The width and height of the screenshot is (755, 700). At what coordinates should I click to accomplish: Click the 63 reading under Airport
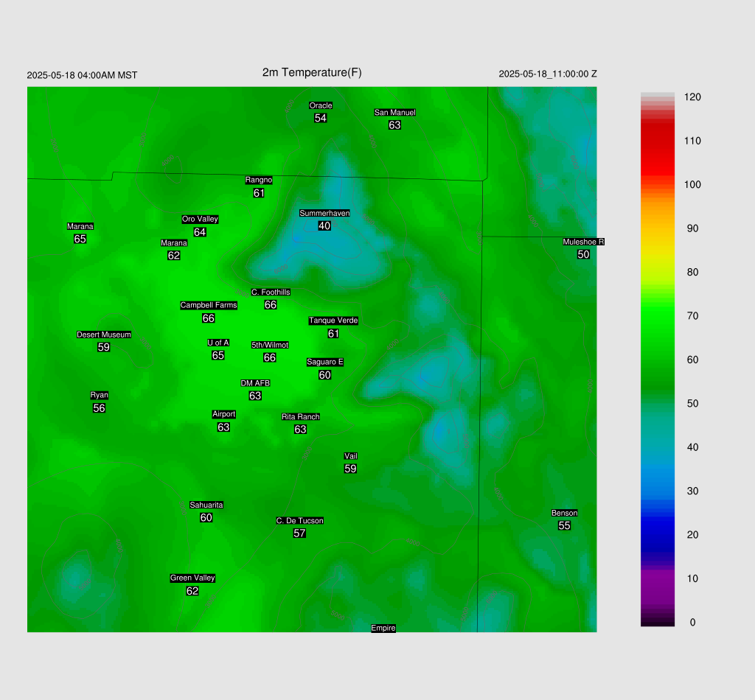point(223,427)
